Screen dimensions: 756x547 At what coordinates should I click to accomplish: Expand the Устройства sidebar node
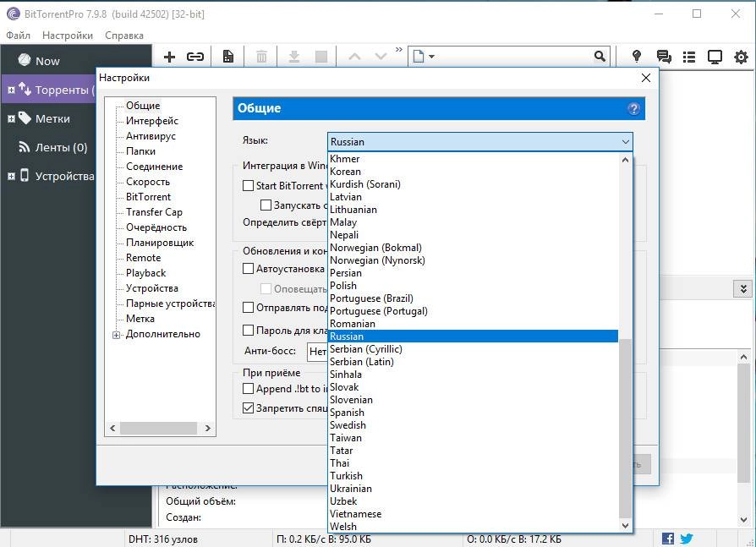click(12, 177)
